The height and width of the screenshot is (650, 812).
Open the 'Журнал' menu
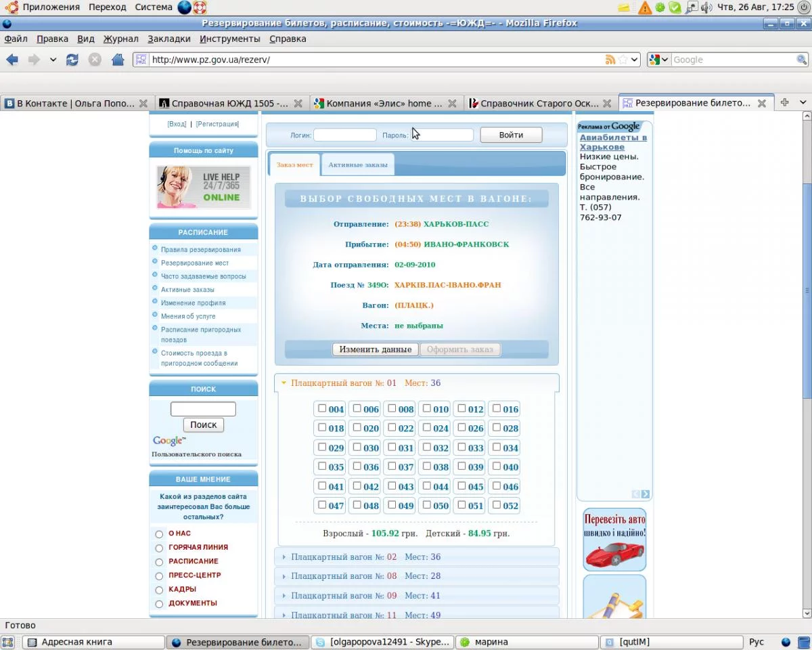coord(121,39)
